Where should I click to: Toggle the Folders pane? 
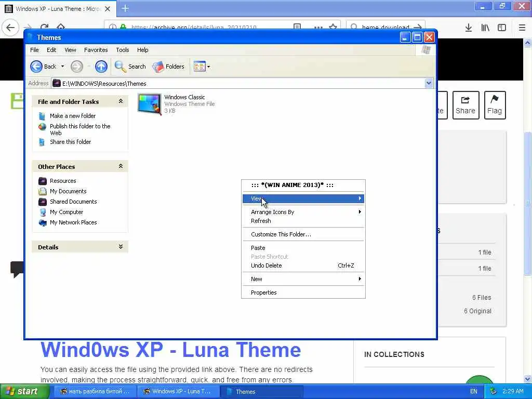168,66
